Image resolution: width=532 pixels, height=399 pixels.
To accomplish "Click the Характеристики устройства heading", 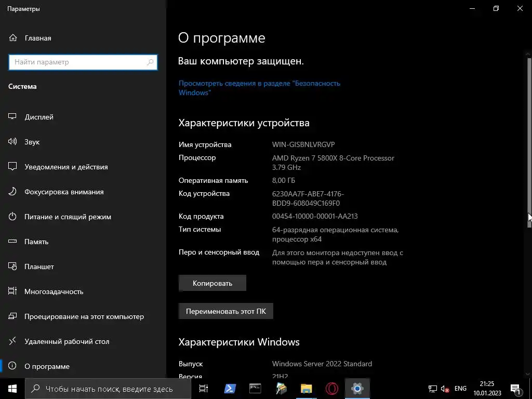I will pyautogui.click(x=244, y=123).
